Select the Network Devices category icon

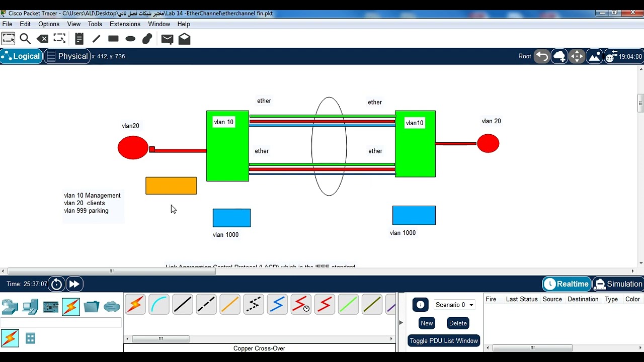[x=10, y=306]
